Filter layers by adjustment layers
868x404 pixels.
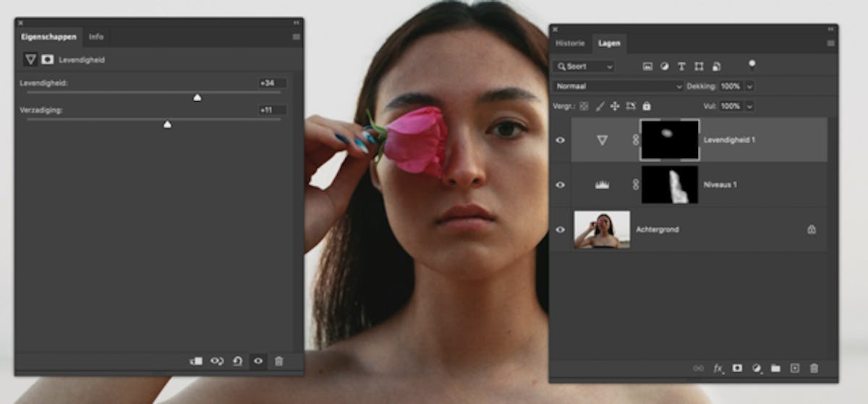pyautogui.click(x=665, y=66)
